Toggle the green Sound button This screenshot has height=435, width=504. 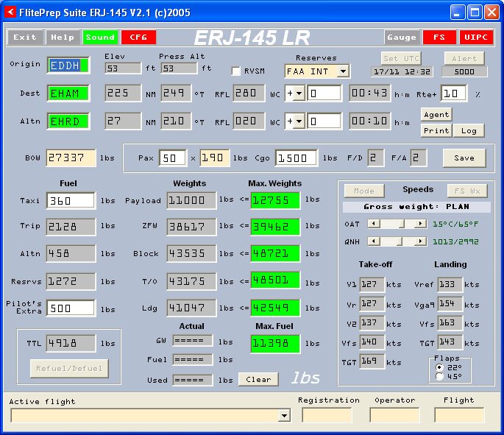click(100, 38)
